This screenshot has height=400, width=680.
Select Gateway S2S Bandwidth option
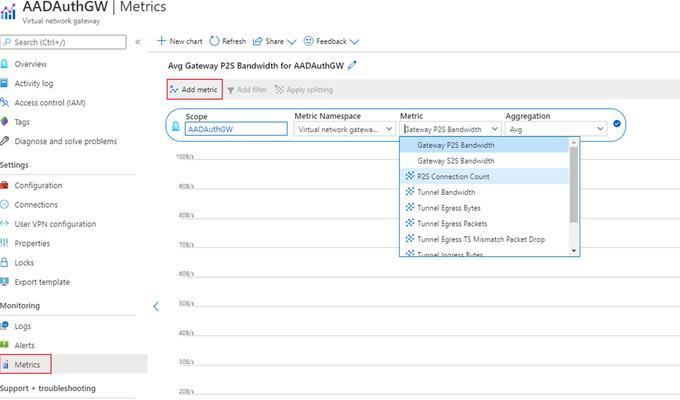[484, 161]
